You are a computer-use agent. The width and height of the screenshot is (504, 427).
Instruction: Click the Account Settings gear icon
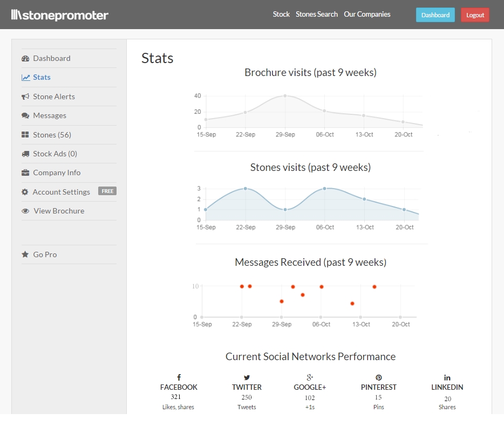coord(25,192)
